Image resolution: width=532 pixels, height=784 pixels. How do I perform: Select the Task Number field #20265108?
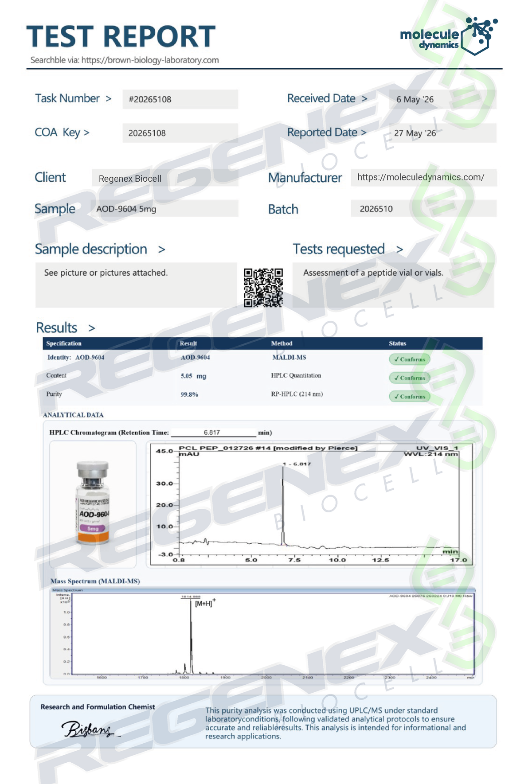click(180, 99)
